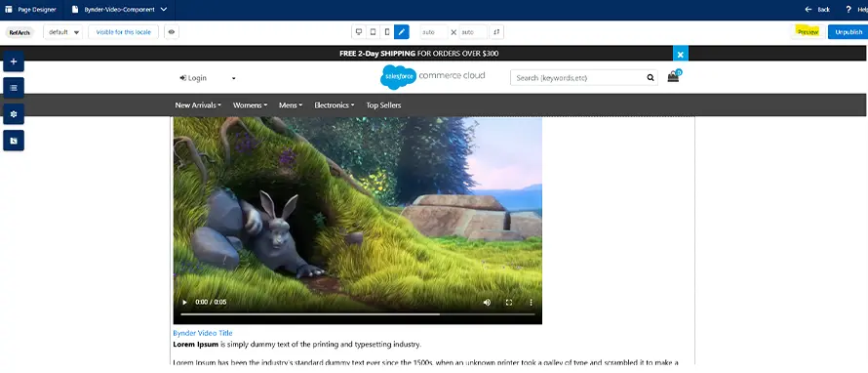Viewport: 868px width, 373px height.
Task: Click the viewport height auto field
Action: [473, 32]
